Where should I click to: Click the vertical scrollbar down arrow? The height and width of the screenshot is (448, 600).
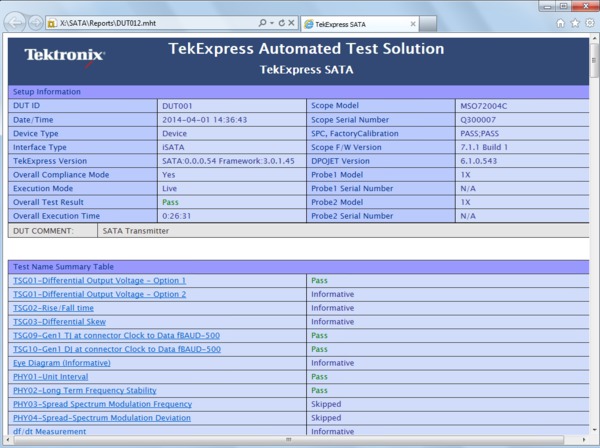click(x=593, y=431)
